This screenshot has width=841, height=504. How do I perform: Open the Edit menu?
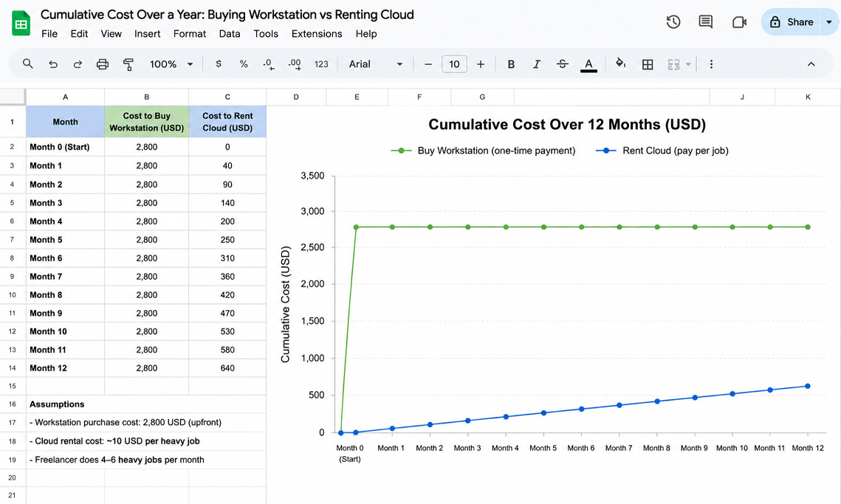click(x=79, y=34)
